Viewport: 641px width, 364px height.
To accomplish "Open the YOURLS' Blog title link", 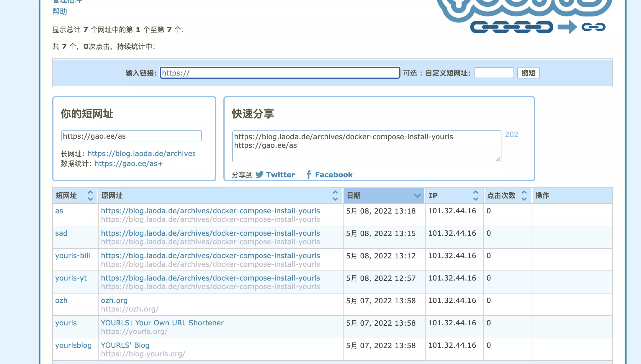I will 125,345.
